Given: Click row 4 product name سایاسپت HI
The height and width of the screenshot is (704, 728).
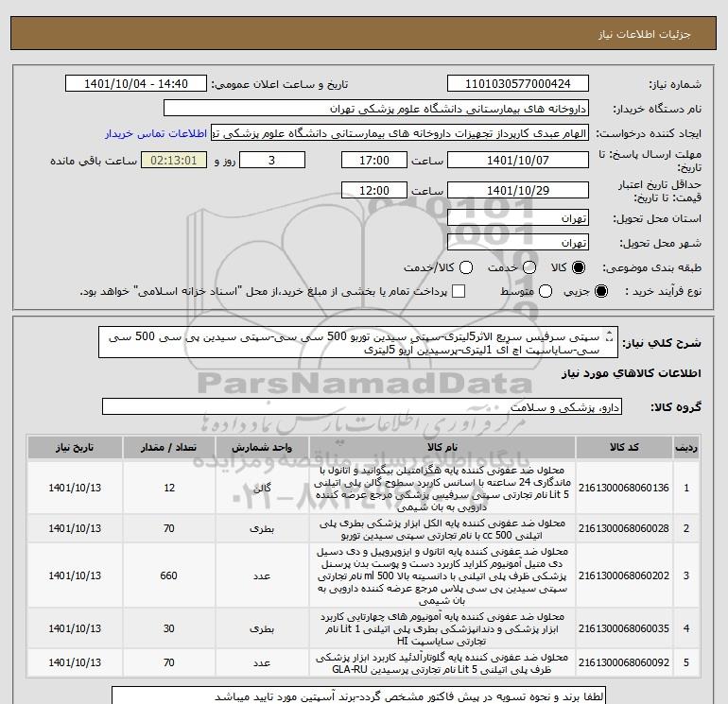Looking at the screenshot, I should pos(442,628).
